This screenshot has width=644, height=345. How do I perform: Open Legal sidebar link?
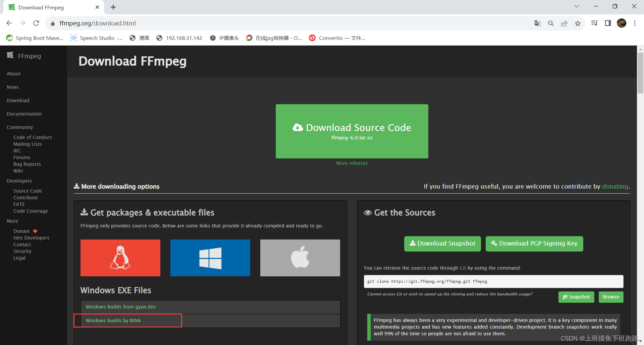click(19, 258)
